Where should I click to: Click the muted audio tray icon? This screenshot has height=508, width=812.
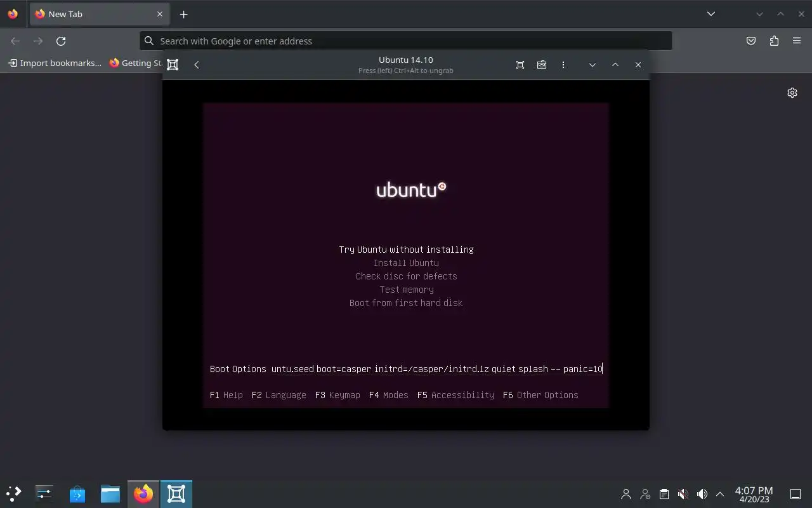click(x=683, y=493)
